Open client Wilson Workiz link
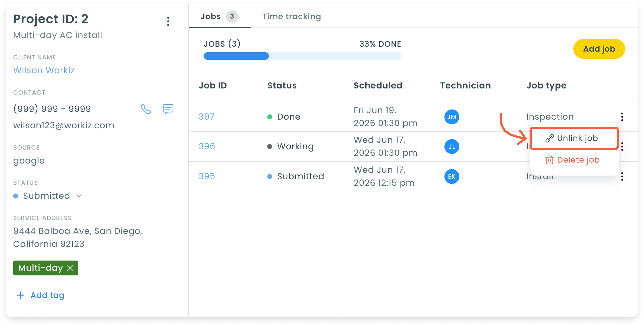The image size is (644, 326). tap(44, 70)
